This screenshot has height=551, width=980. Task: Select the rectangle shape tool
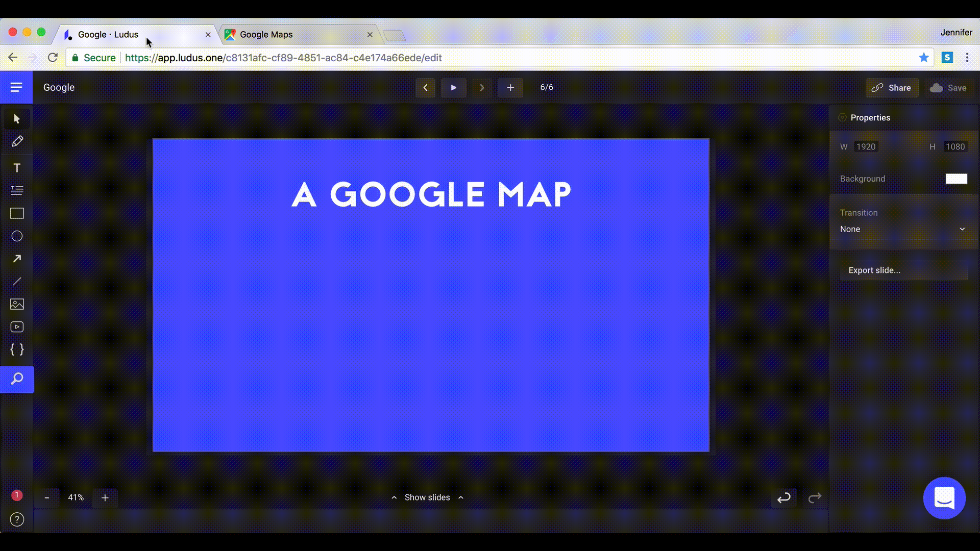coord(17,213)
